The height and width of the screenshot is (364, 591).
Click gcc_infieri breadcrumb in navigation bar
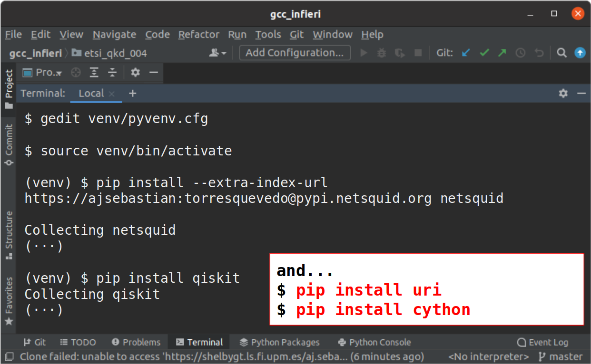[35, 53]
